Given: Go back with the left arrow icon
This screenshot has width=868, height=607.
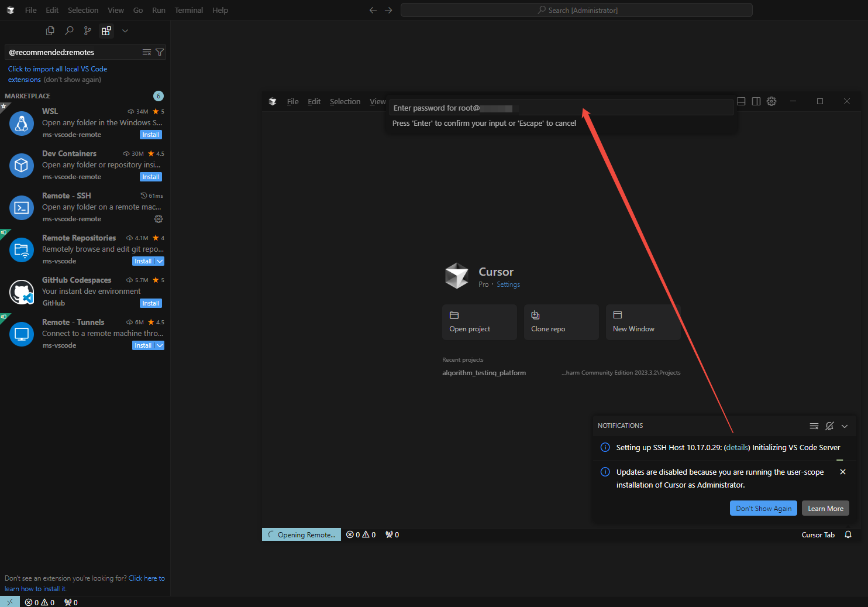Looking at the screenshot, I should tap(373, 10).
